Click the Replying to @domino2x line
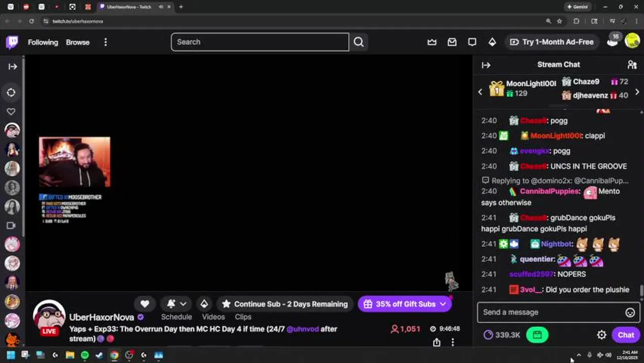Screen dimensions: 644x363 point(555,180)
